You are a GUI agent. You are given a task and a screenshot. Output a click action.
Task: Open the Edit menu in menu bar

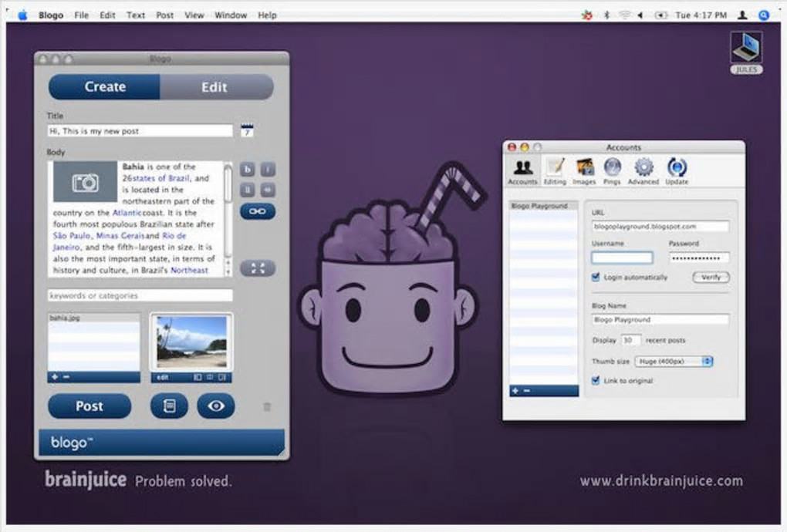107,15
